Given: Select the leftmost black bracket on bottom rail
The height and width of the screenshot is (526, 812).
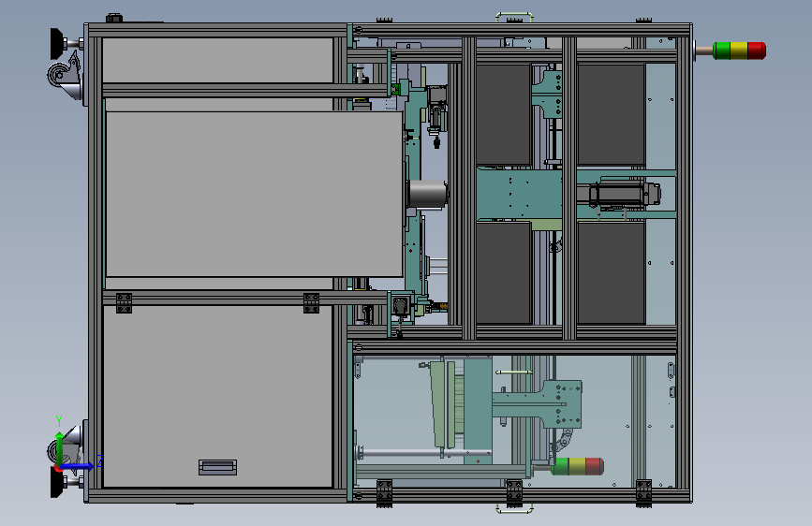Looking at the screenshot, I should pyautogui.click(x=384, y=492).
